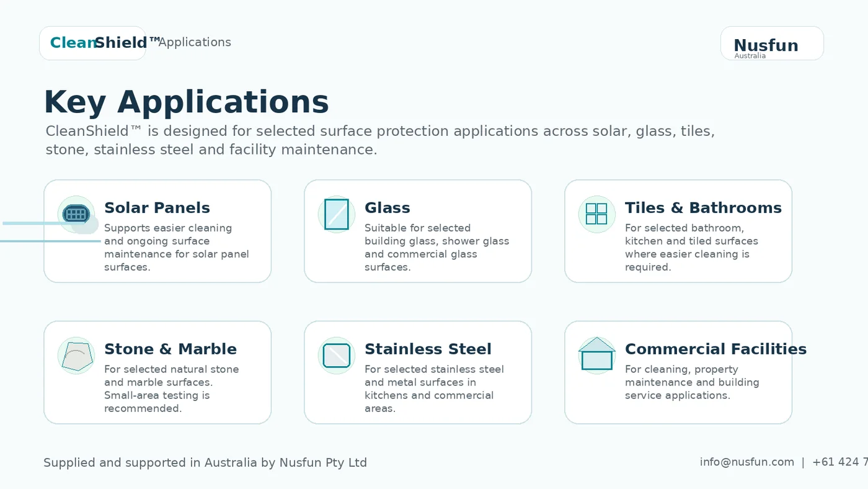Click the 'Suitable for selected building glass' description
This screenshot has height=489, width=868.
pos(437,248)
